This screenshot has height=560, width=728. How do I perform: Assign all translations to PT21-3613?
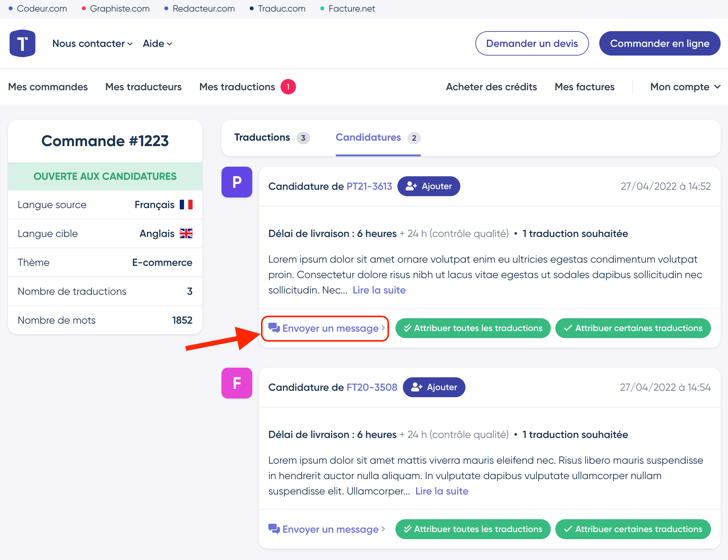click(473, 328)
